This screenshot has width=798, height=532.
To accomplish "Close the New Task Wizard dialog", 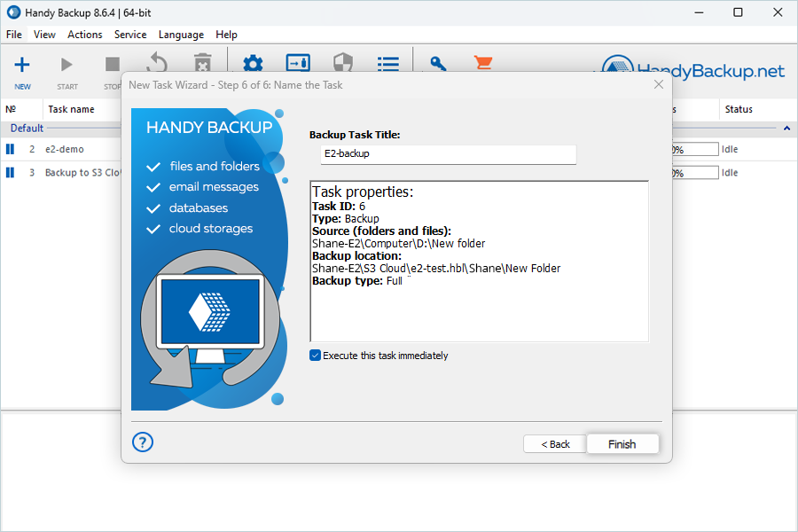I will pyautogui.click(x=659, y=84).
